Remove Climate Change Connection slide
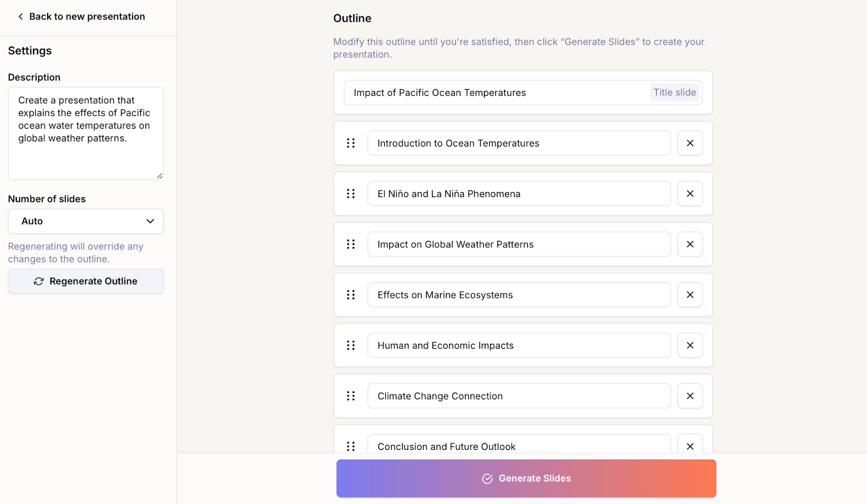 pyautogui.click(x=690, y=396)
